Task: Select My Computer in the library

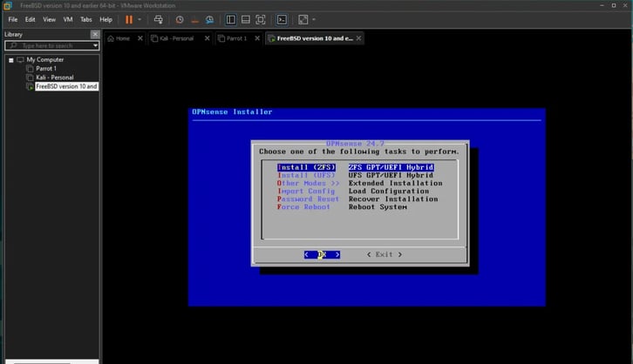Action: (44, 60)
